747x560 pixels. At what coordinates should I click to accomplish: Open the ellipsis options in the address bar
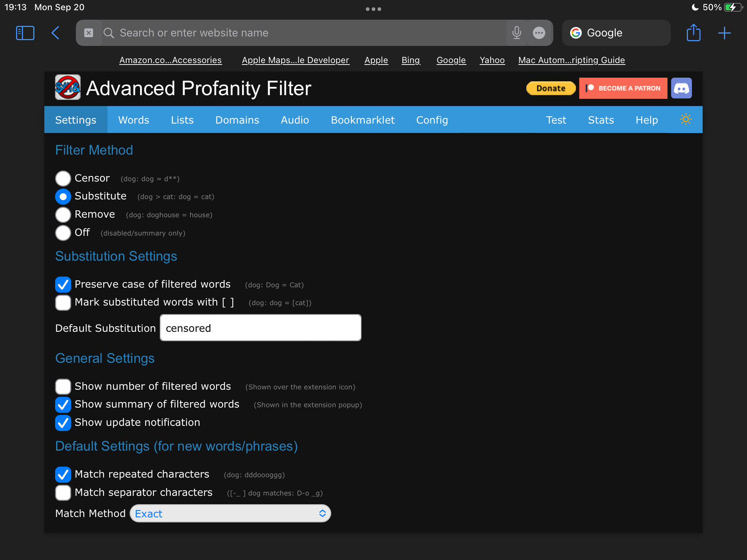(x=539, y=32)
